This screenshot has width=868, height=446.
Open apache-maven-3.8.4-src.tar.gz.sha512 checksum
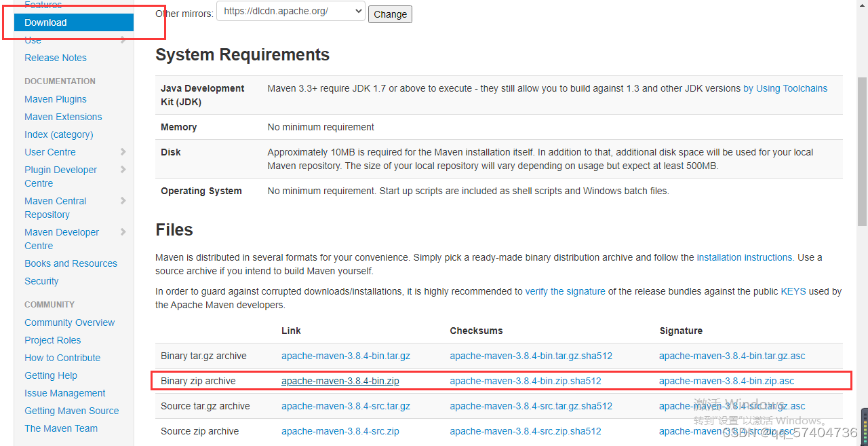(x=531, y=406)
